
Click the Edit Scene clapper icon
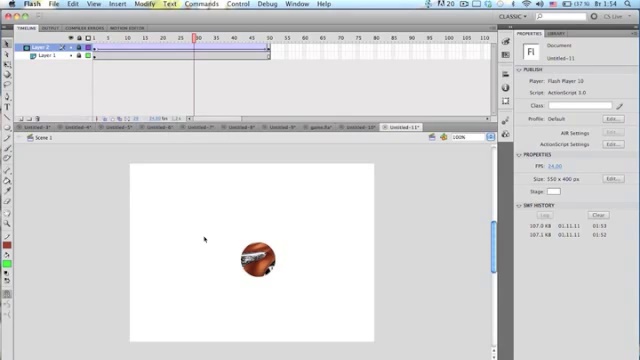(x=432, y=138)
